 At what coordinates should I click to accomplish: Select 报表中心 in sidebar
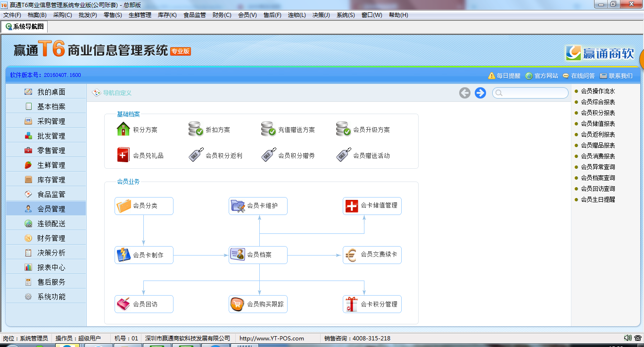(x=46, y=267)
